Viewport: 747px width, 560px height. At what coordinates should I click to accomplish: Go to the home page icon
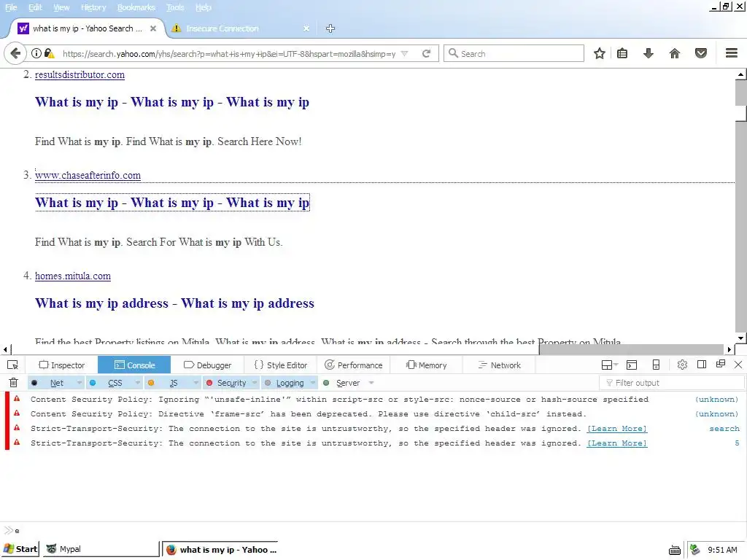click(674, 53)
